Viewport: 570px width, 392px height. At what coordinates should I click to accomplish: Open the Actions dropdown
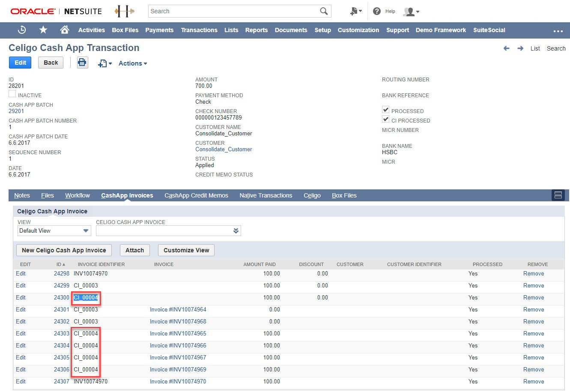(133, 63)
